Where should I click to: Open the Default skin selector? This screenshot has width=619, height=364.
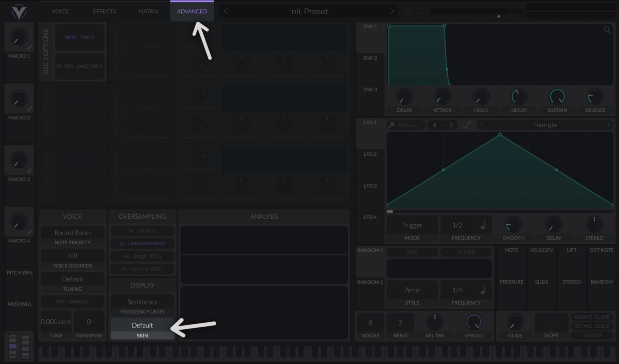[142, 325]
